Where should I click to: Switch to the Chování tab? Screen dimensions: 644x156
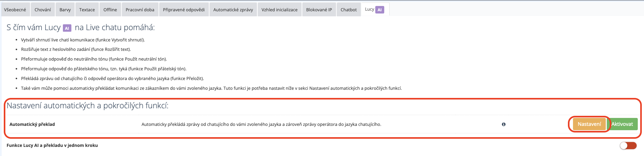click(x=43, y=10)
